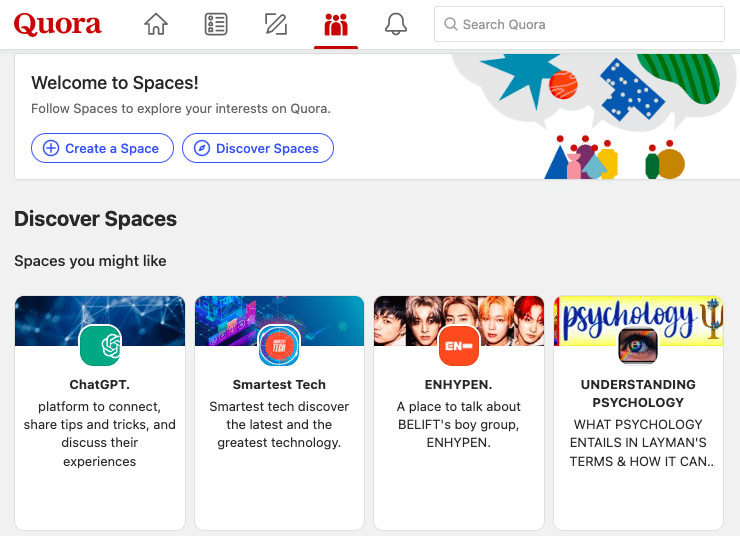Go to the Home feed icon
740x536 pixels.
tap(156, 24)
